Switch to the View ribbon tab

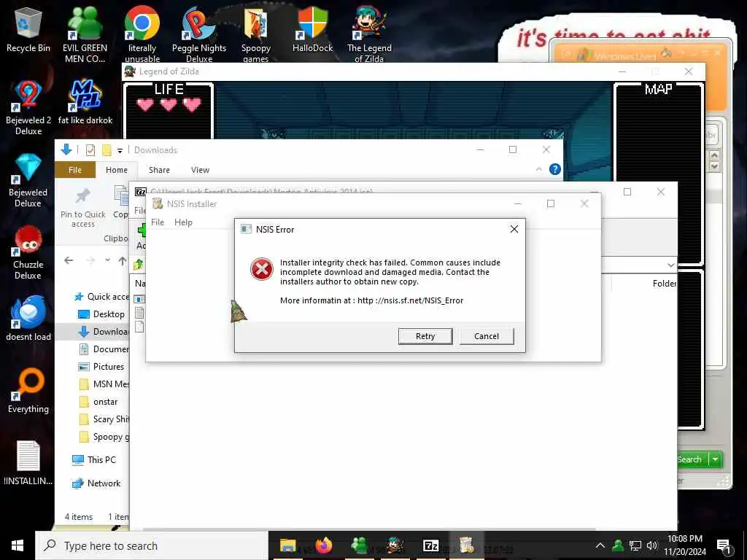click(x=200, y=170)
